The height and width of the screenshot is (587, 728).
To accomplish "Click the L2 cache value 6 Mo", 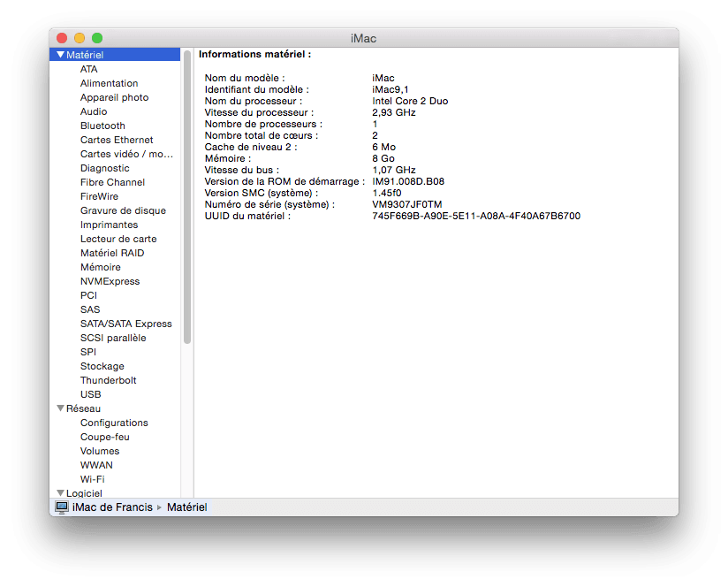I will (383, 147).
